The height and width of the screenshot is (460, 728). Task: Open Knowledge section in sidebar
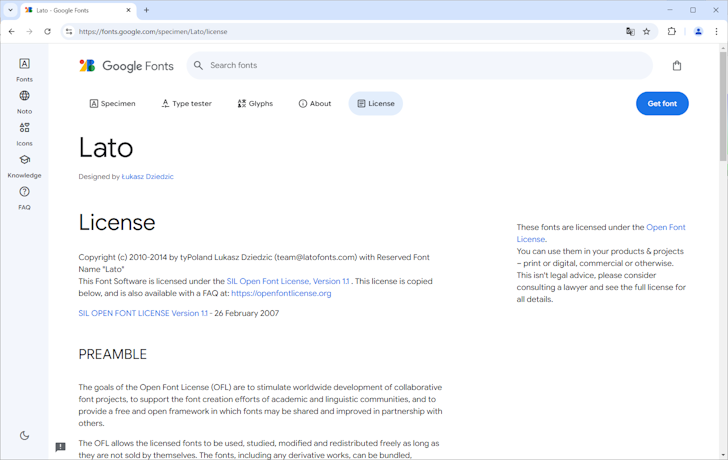(24, 166)
